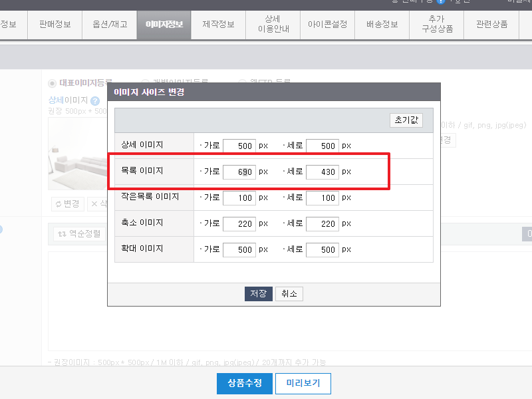Open the 관련상품 tab

click(491, 25)
